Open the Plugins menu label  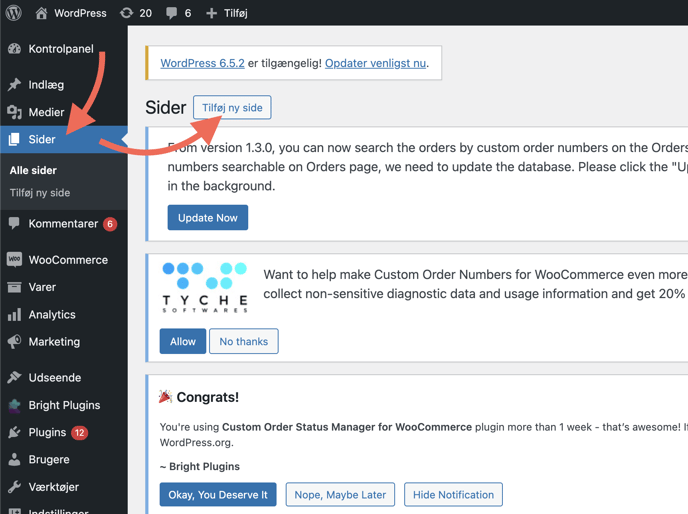pos(47,433)
